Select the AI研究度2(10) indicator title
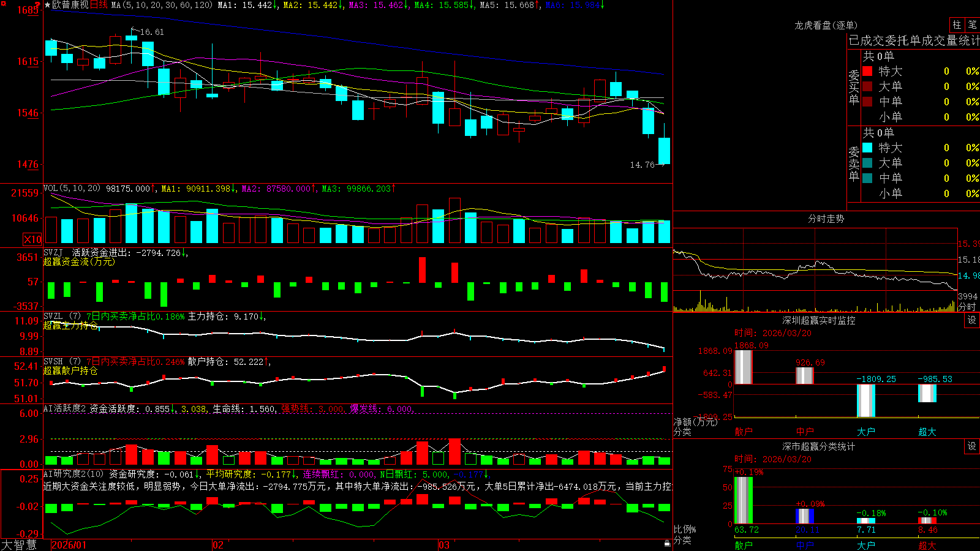Screen dimensions: 980x551 [73, 474]
